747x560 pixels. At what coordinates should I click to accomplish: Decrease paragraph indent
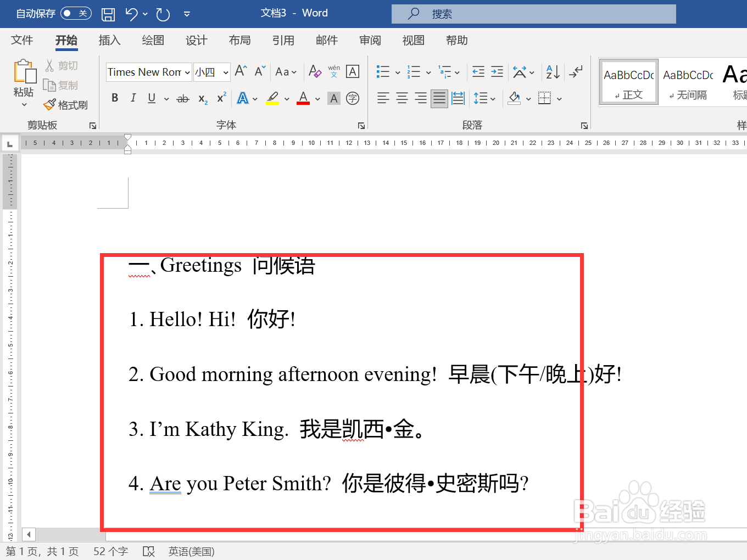pyautogui.click(x=478, y=72)
